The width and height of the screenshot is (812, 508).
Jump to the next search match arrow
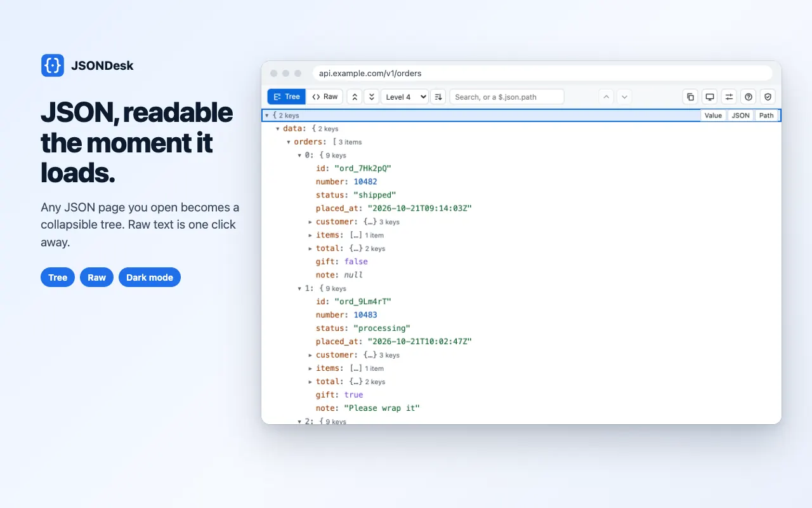point(624,97)
